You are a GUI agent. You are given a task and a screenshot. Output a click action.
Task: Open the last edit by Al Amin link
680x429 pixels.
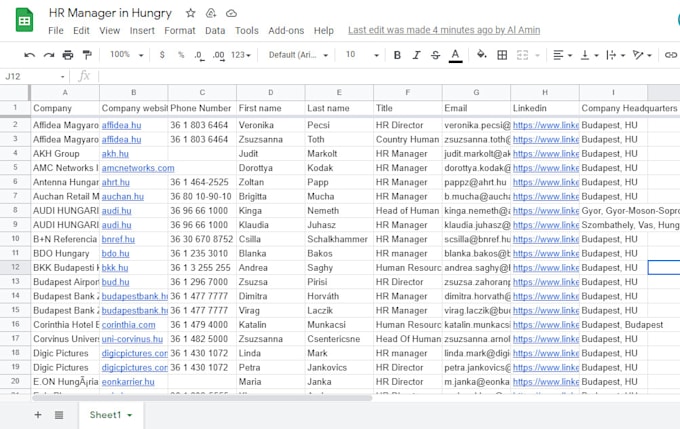pos(444,30)
